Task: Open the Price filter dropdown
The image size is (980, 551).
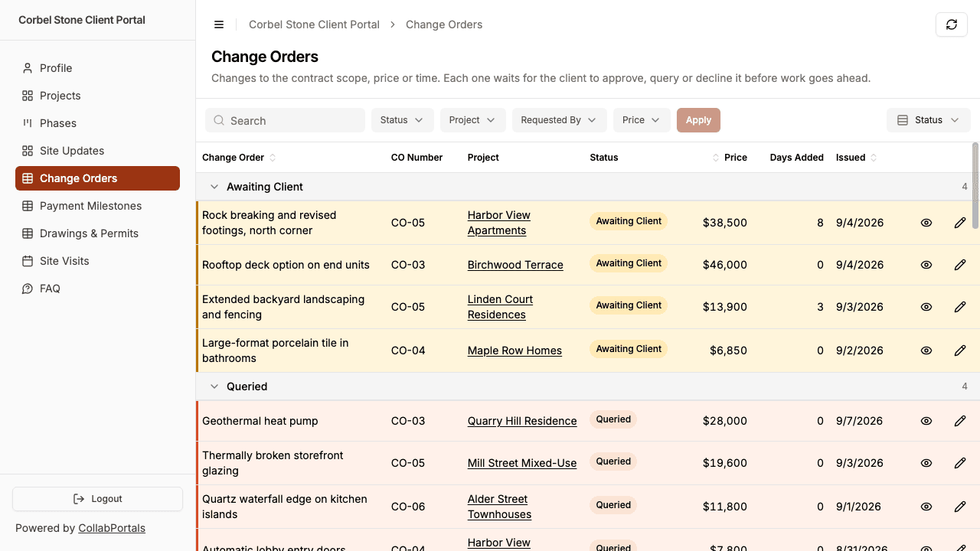Action: pyautogui.click(x=642, y=120)
